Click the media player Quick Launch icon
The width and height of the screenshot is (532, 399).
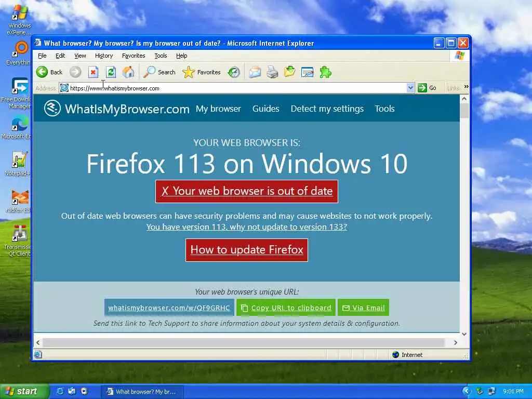click(84, 391)
